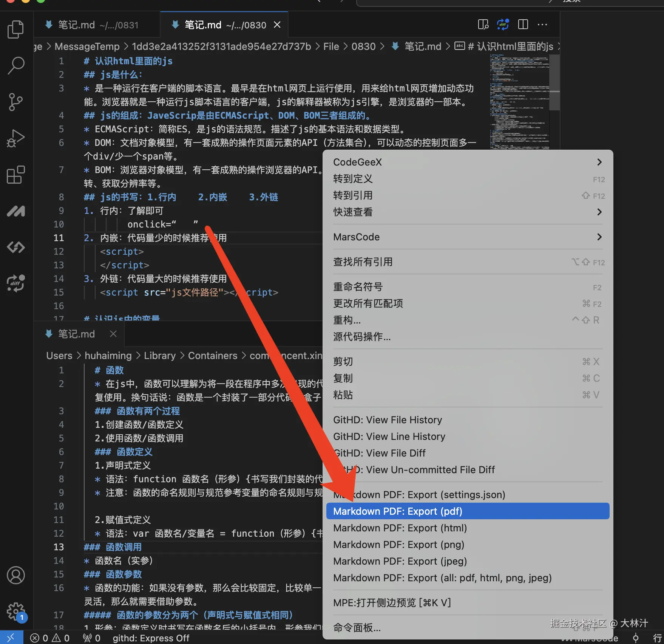Click the minimap of the upper editor
Screen dimensions: 664x644
point(519,102)
